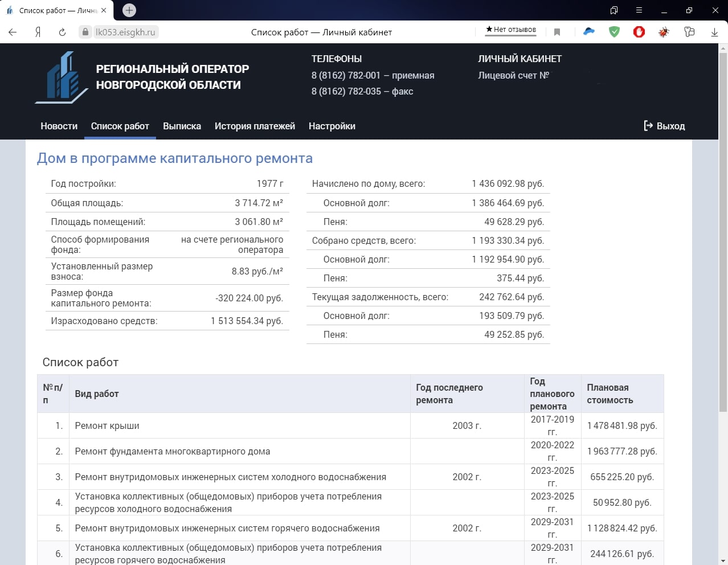728x565 pixels.
Task: Click the red circular extension icon
Action: [x=639, y=32]
